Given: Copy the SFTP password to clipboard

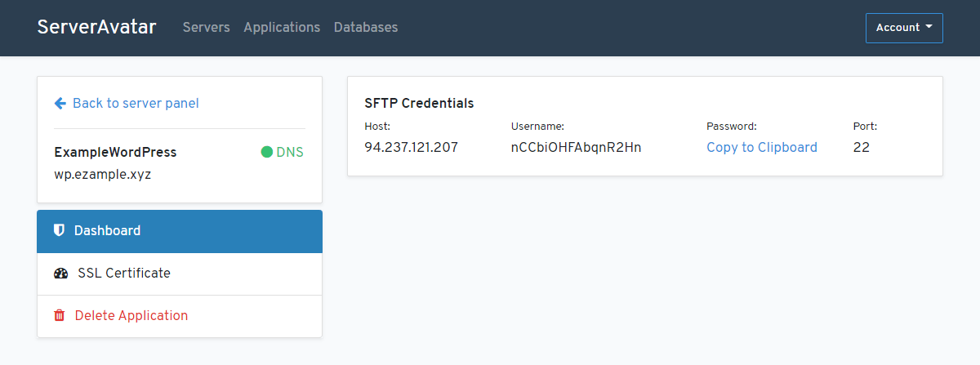Looking at the screenshot, I should 761,147.
